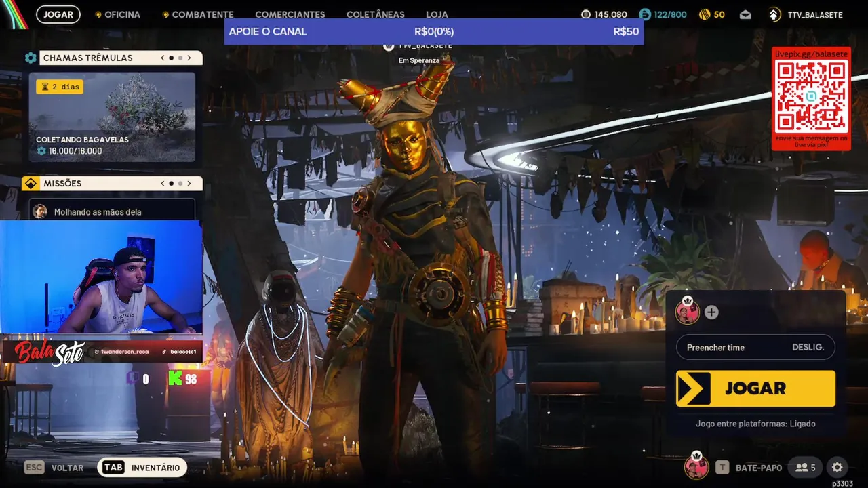
Task: Go to next Missões page
Action: [x=189, y=184]
